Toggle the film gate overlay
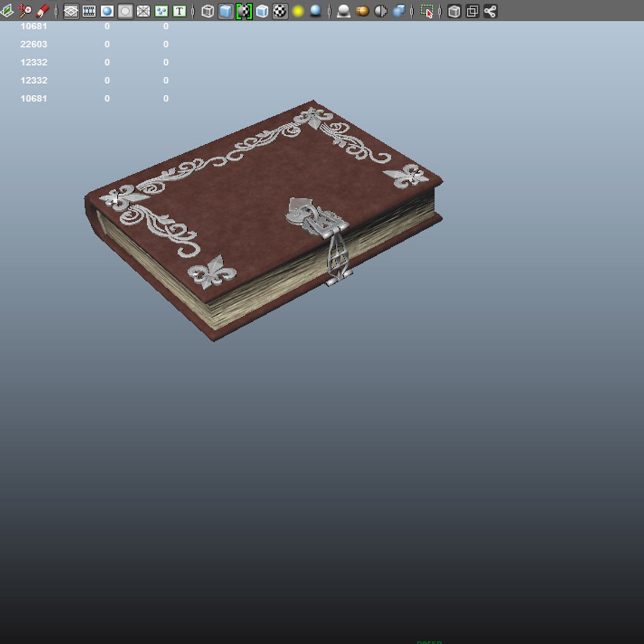 point(89,11)
